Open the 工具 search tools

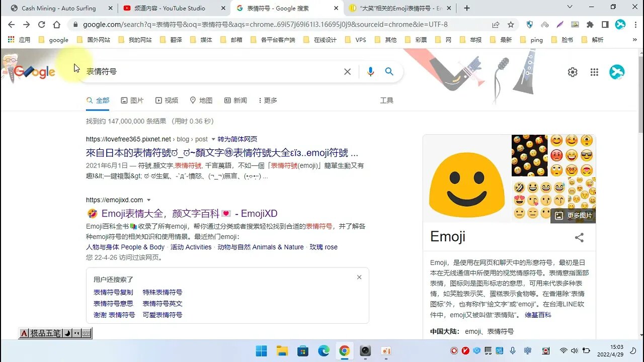pos(386,101)
